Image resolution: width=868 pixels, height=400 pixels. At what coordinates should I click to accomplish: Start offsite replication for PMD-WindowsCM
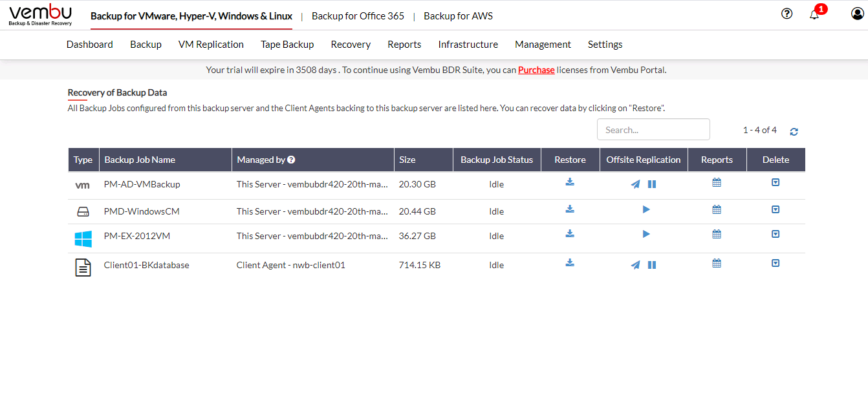click(646, 209)
